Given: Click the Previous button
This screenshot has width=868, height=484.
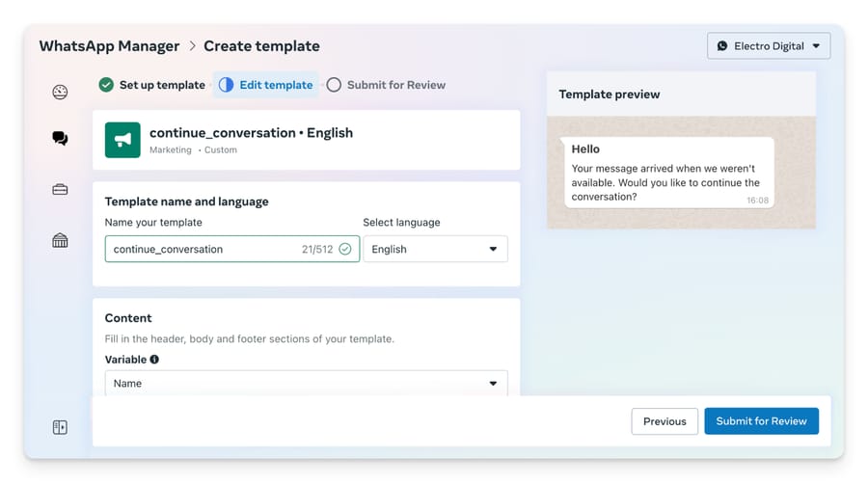Looking at the screenshot, I should (665, 421).
